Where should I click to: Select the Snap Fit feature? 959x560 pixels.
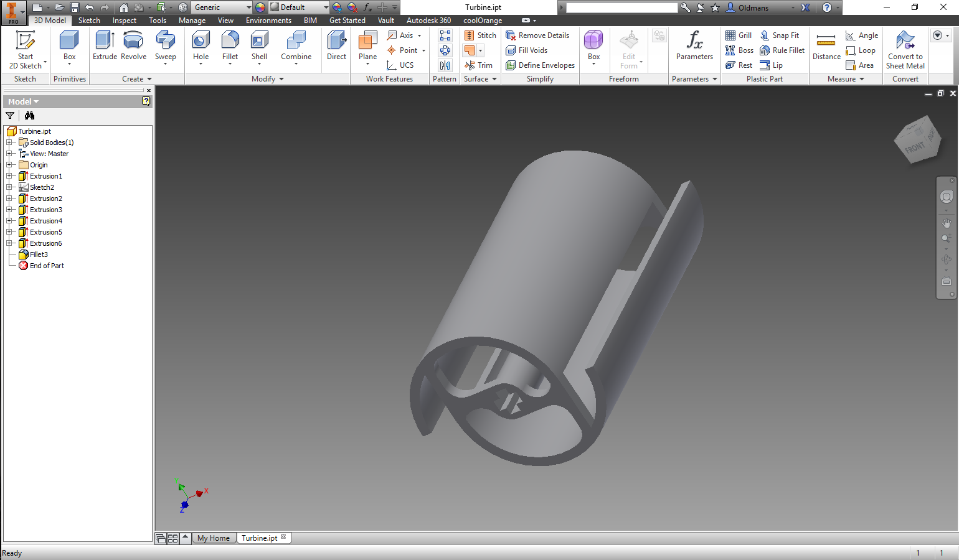pyautogui.click(x=780, y=35)
